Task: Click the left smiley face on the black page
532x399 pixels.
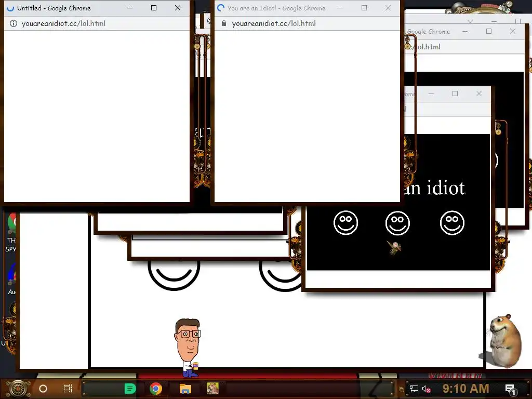Action: (x=345, y=222)
